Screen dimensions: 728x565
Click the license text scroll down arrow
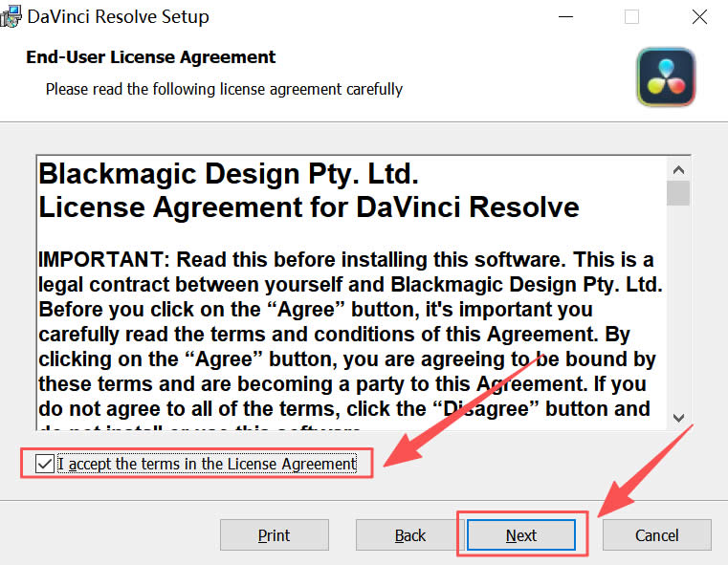(678, 418)
